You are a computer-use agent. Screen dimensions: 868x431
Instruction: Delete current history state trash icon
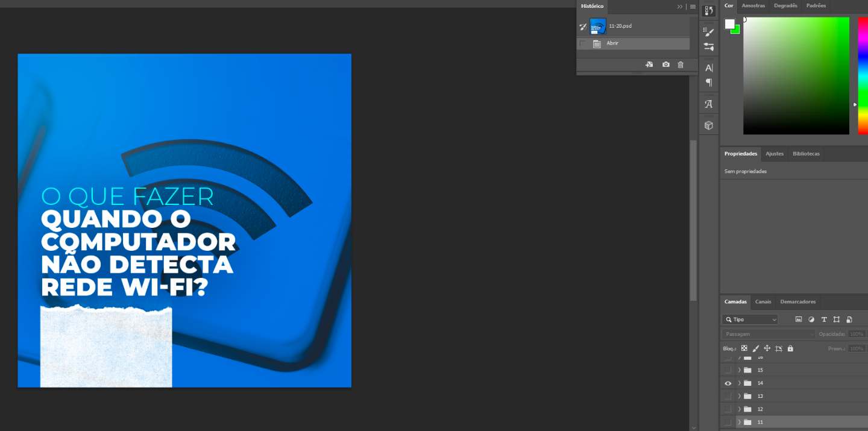(681, 64)
